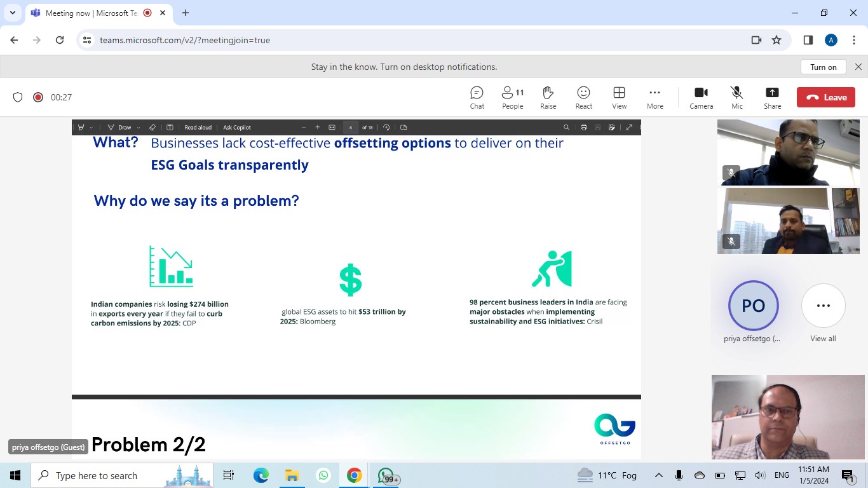Select priya offsetgo PO avatar
868x488 pixels.
[x=753, y=306]
